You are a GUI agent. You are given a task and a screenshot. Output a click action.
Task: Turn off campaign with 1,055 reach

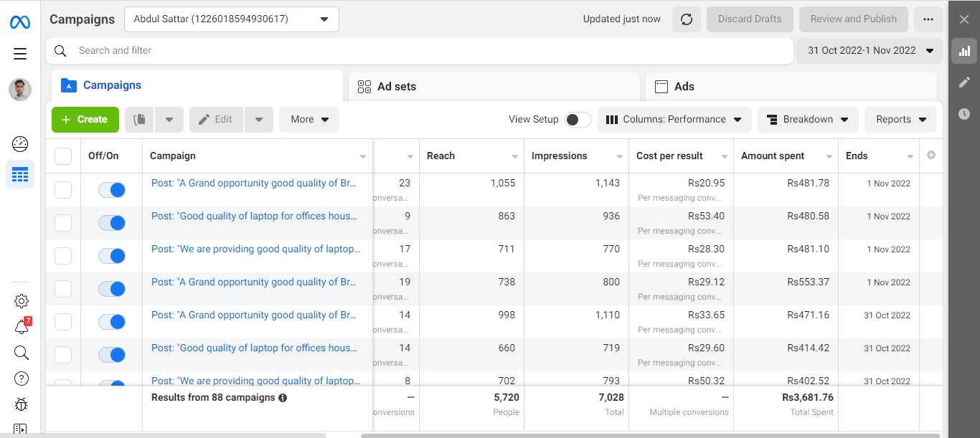112,190
